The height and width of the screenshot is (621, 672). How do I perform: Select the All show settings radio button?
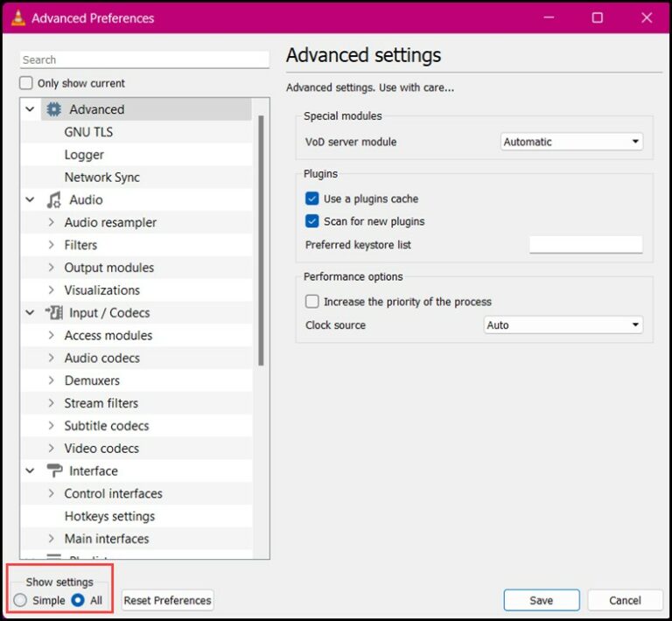(x=78, y=600)
